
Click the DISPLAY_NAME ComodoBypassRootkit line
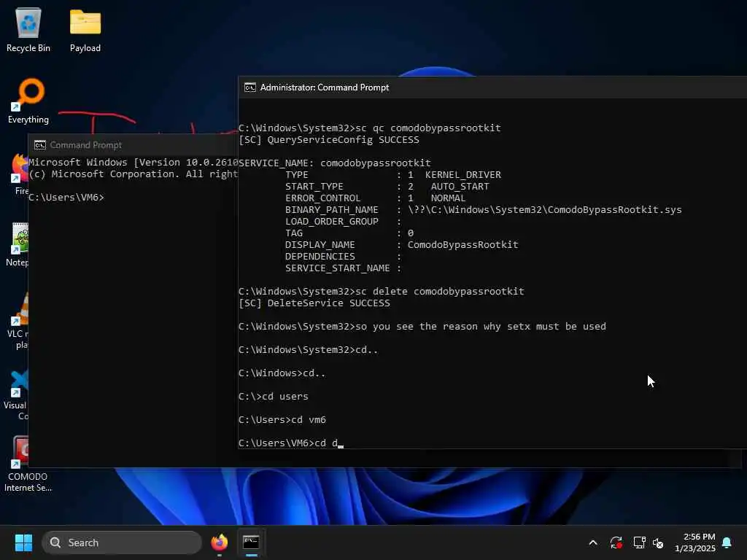point(401,245)
